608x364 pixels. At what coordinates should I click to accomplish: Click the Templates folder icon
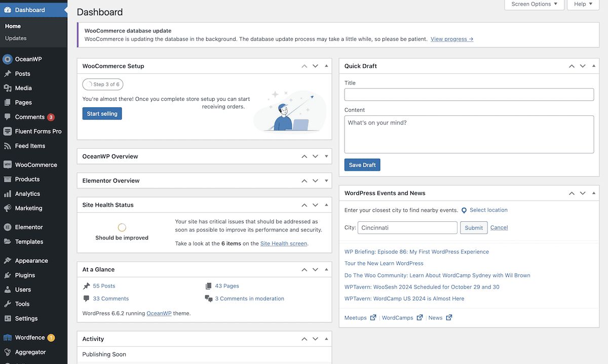coord(8,241)
